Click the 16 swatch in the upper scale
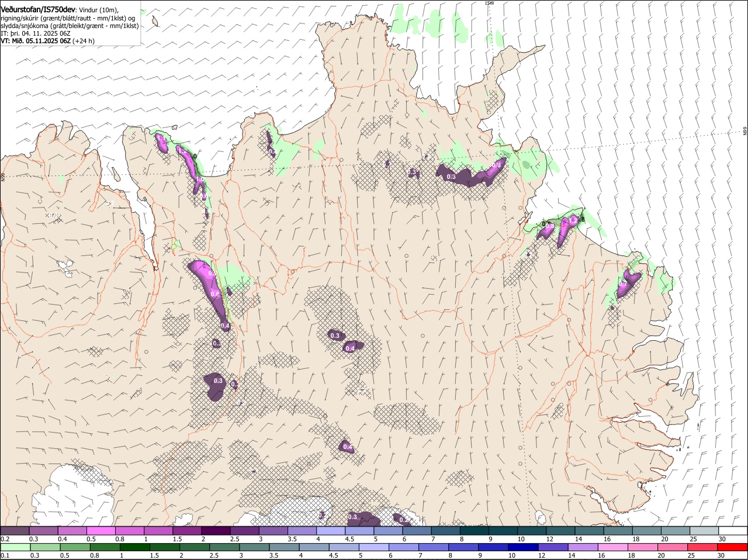 [x=618, y=531]
